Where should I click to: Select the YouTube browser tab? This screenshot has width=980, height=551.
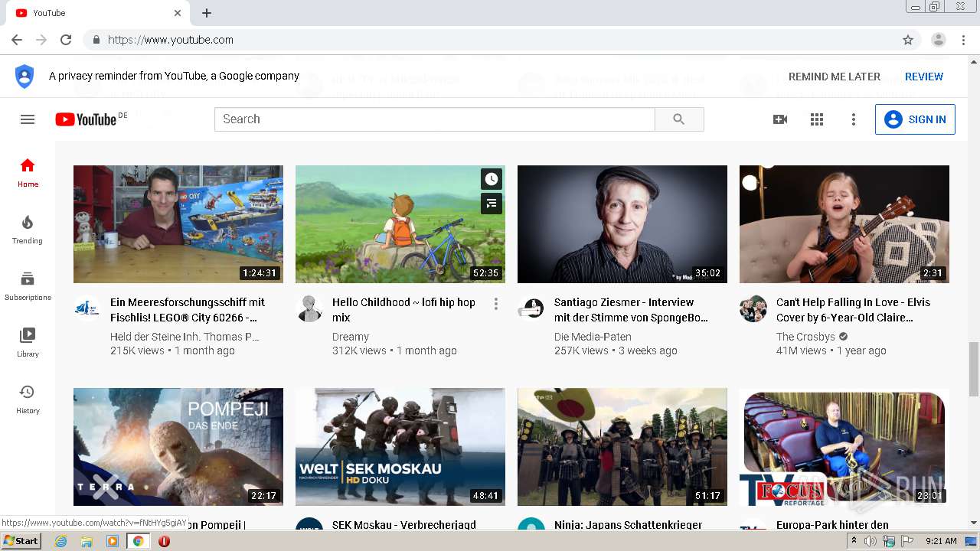coord(98,13)
